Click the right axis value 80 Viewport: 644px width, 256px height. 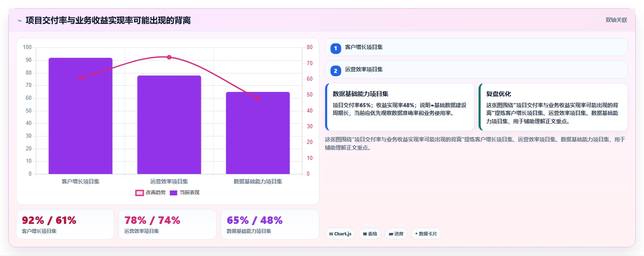310,47
